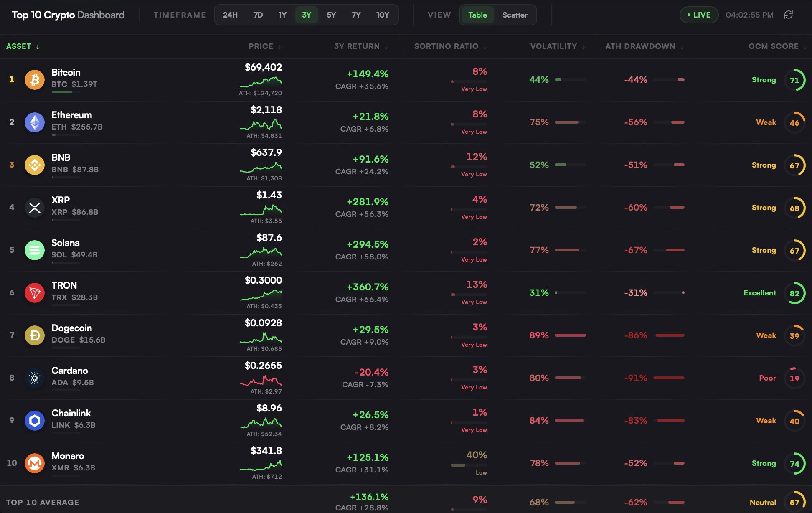The height and width of the screenshot is (513, 812).
Task: Click Dogecoin's volatility bar
Action: (570, 335)
